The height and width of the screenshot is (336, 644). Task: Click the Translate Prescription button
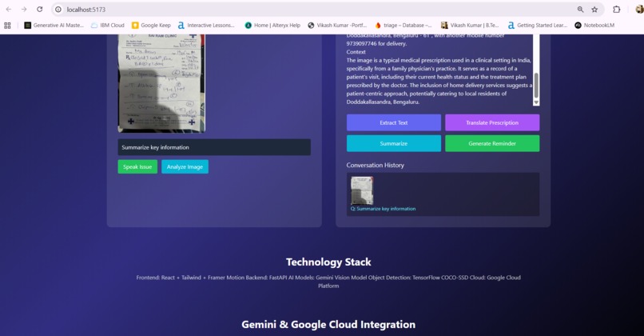492,122
